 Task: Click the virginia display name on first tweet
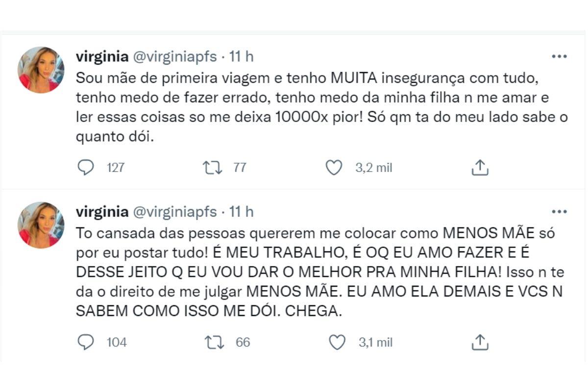(100, 56)
